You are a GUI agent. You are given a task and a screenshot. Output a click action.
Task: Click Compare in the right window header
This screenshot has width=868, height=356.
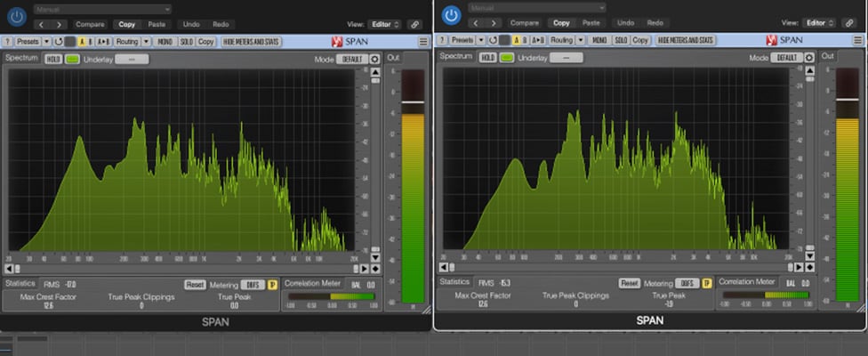click(x=525, y=23)
